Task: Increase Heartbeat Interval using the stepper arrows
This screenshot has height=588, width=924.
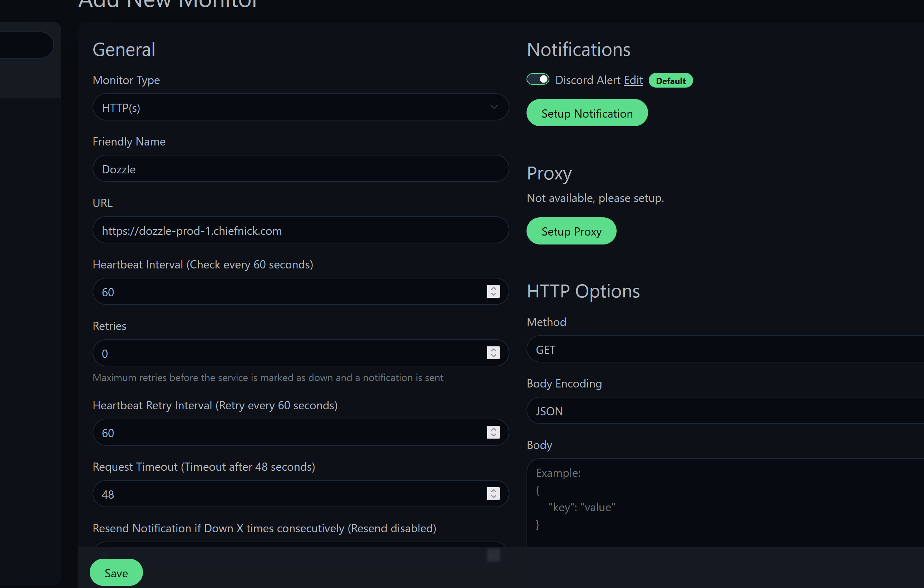Action: [494, 289]
